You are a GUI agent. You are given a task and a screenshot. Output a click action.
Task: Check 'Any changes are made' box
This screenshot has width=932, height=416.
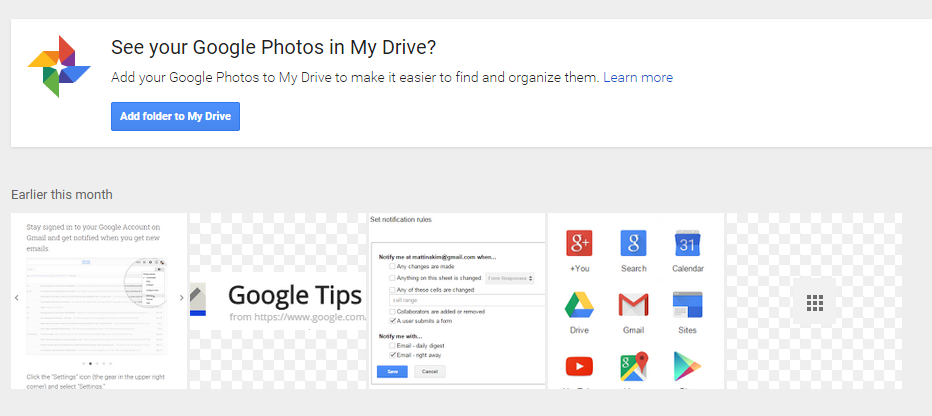click(392, 267)
